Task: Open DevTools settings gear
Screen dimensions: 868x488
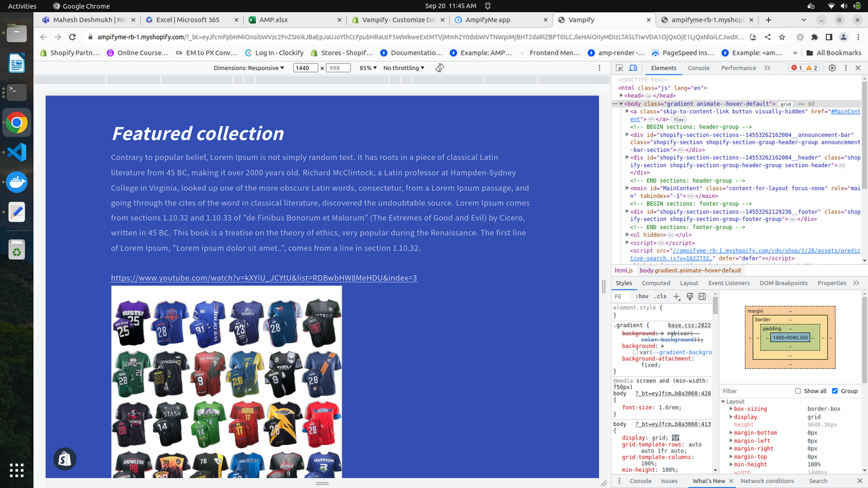Action: 832,68
